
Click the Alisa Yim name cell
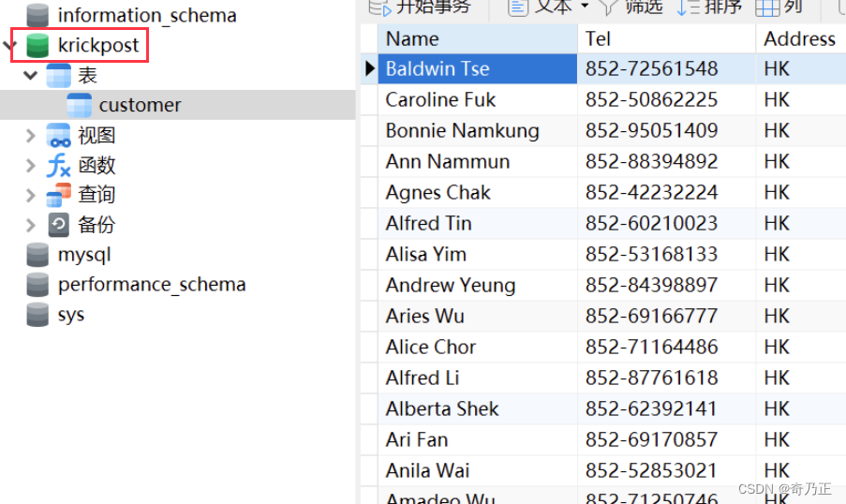tap(478, 254)
